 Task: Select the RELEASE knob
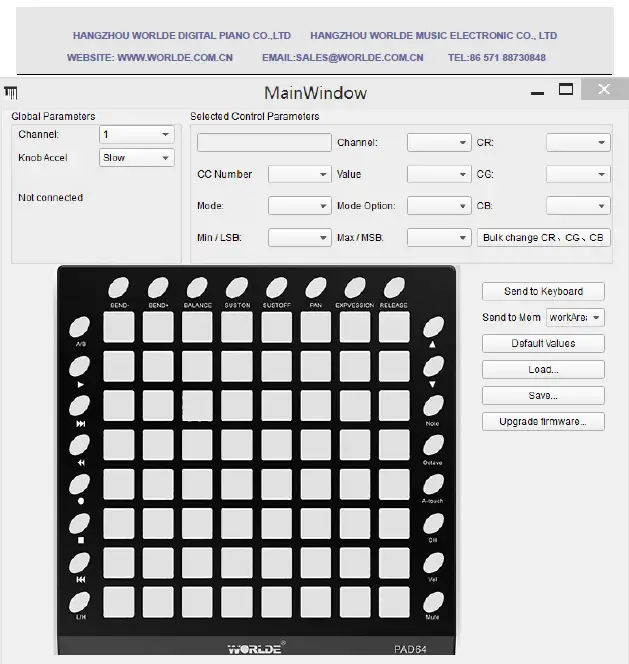point(394,288)
